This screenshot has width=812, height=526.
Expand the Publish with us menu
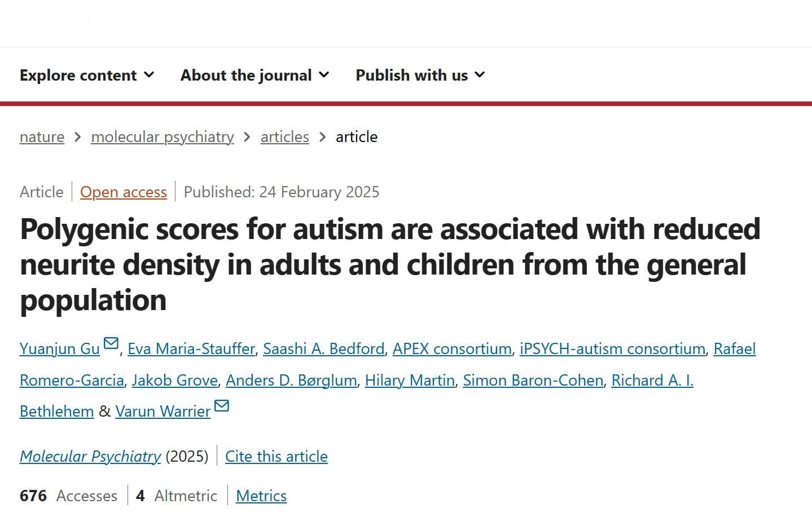(x=420, y=75)
